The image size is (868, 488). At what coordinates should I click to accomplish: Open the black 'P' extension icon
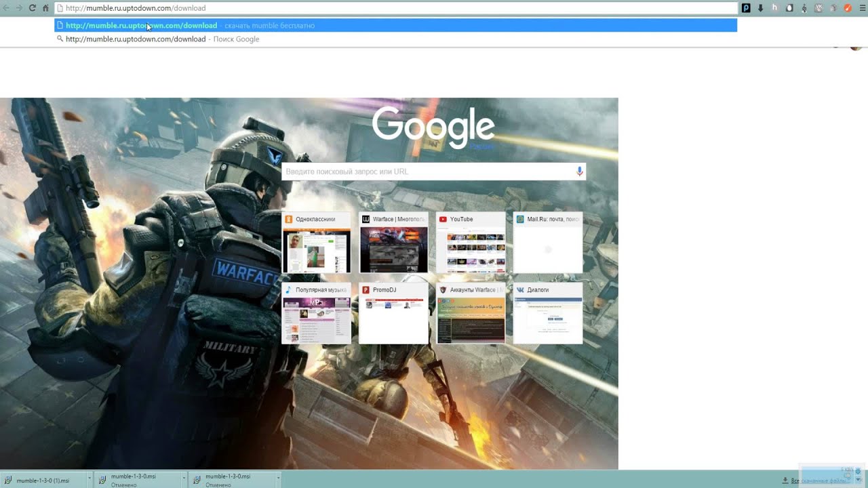[x=746, y=8]
